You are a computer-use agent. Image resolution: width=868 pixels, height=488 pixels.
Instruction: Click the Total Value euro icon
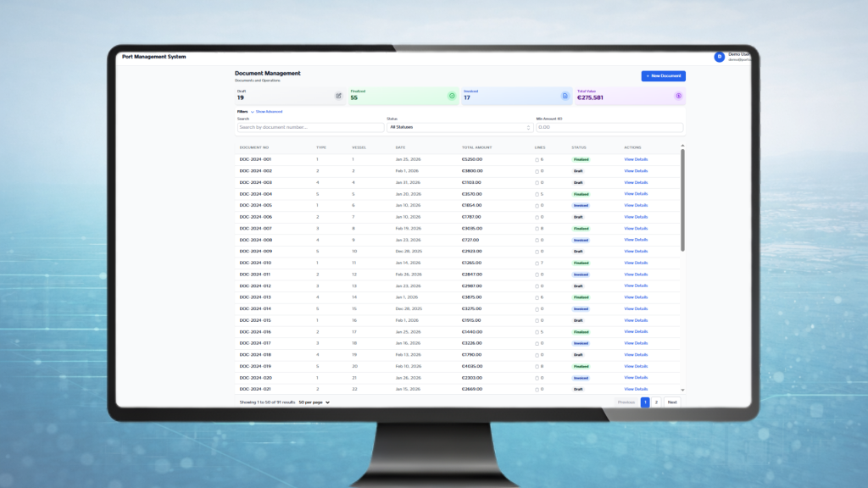tap(678, 96)
